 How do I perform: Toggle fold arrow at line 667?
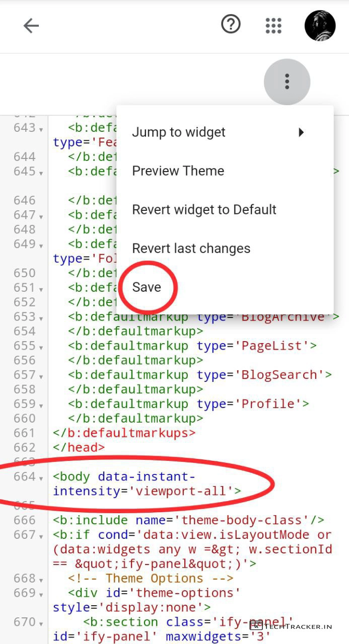click(x=41, y=536)
